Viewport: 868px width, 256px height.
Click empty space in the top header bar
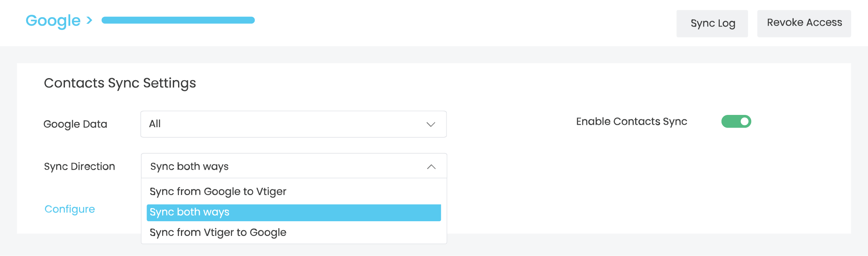click(x=449, y=22)
